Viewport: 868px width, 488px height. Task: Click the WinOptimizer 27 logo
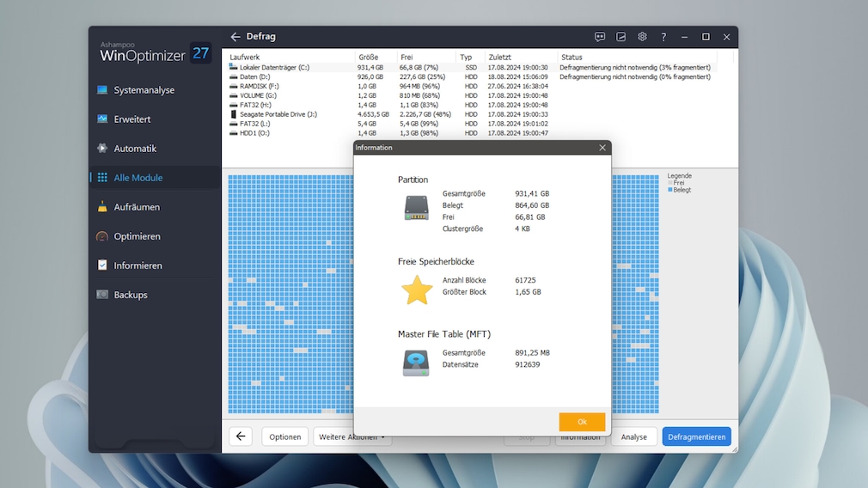[155, 53]
